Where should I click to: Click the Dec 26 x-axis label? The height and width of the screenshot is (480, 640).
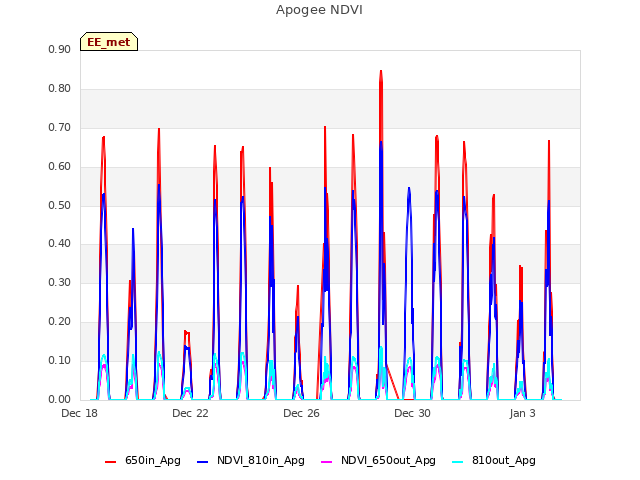click(302, 413)
